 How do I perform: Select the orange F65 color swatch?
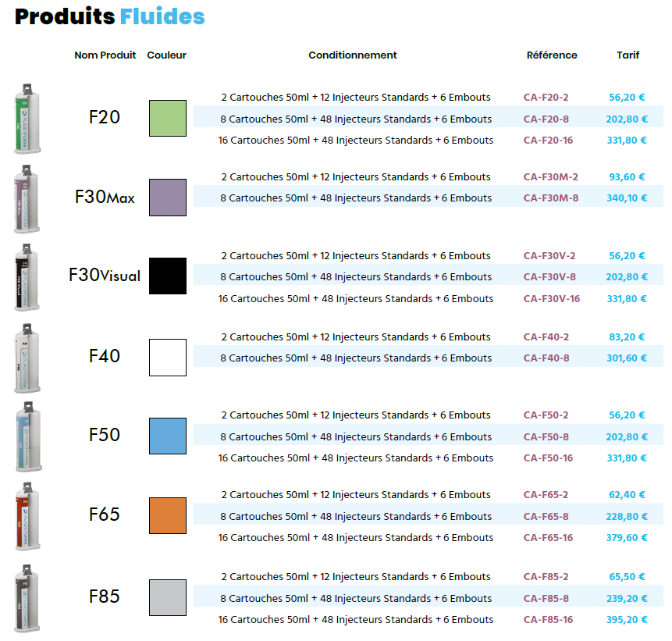pyautogui.click(x=168, y=515)
